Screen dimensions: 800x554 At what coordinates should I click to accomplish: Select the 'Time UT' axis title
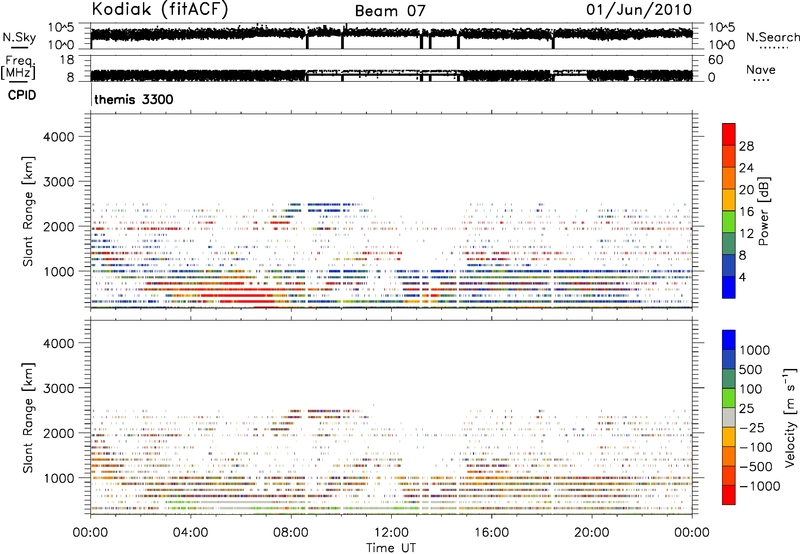(391, 547)
